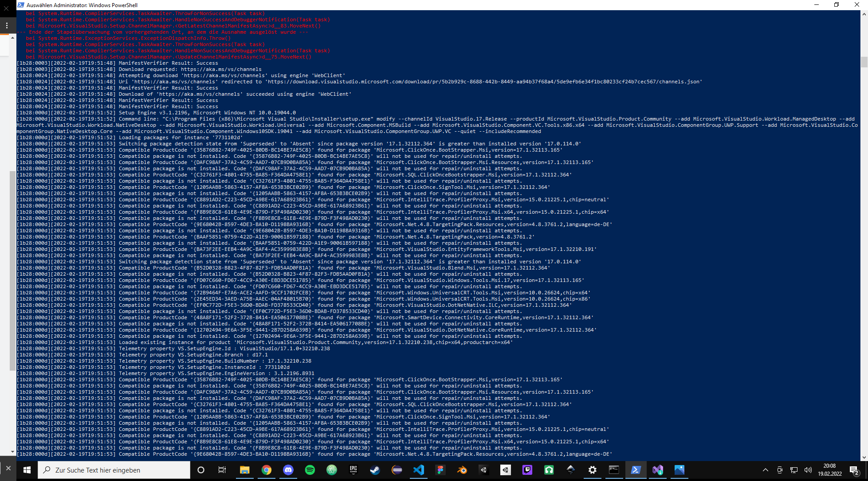
Task: Close the bottom-left panel X button
Action: tap(8, 468)
